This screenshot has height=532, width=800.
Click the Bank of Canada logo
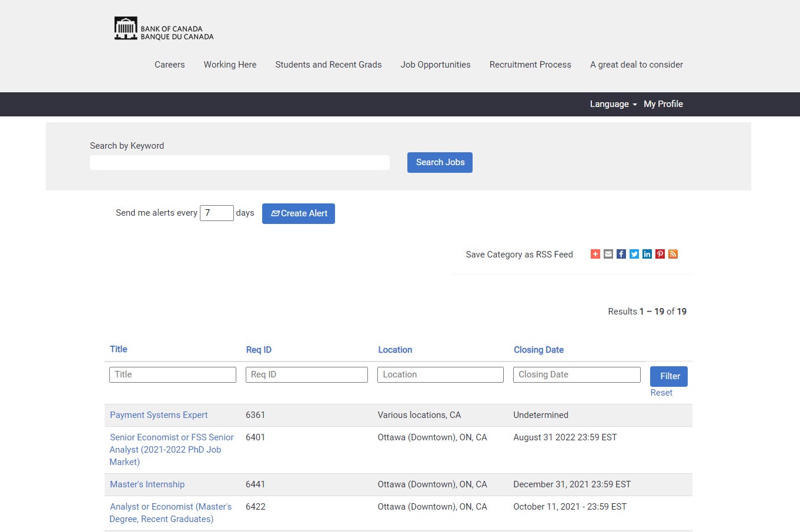point(163,29)
